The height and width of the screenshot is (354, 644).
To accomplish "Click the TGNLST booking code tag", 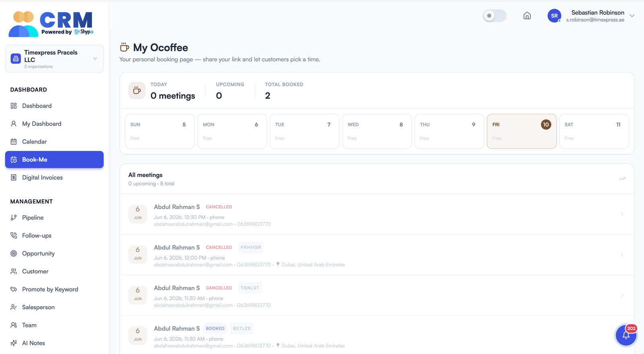I will pos(250,288).
